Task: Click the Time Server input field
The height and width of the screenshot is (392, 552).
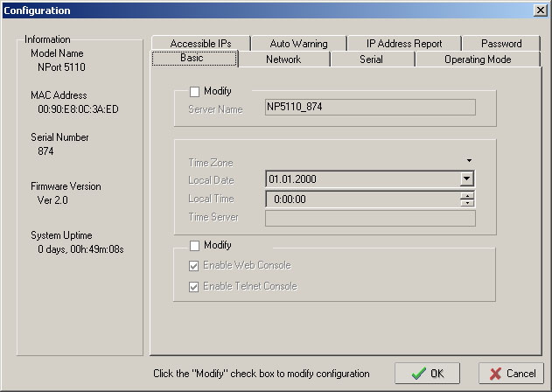Action: click(x=370, y=218)
